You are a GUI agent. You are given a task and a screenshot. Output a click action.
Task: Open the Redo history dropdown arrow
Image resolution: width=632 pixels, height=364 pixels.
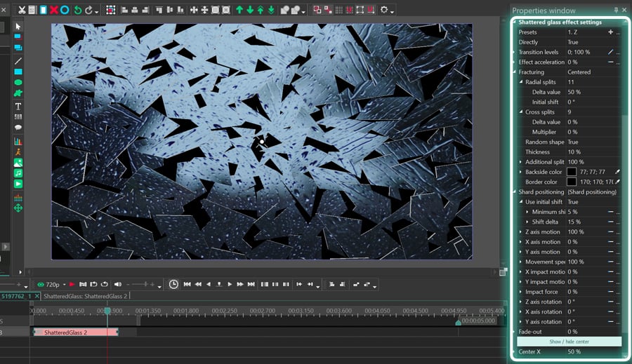tap(96, 12)
